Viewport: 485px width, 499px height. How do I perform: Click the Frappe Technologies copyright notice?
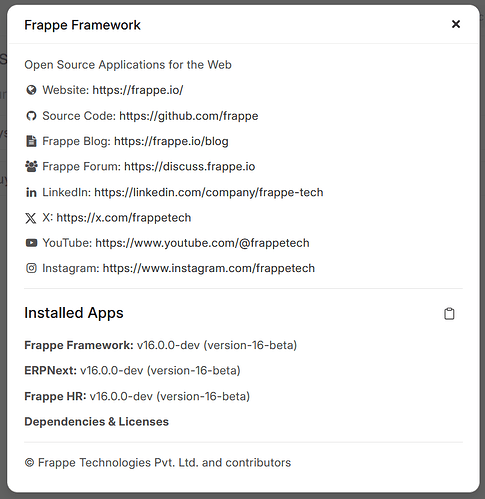(158, 463)
